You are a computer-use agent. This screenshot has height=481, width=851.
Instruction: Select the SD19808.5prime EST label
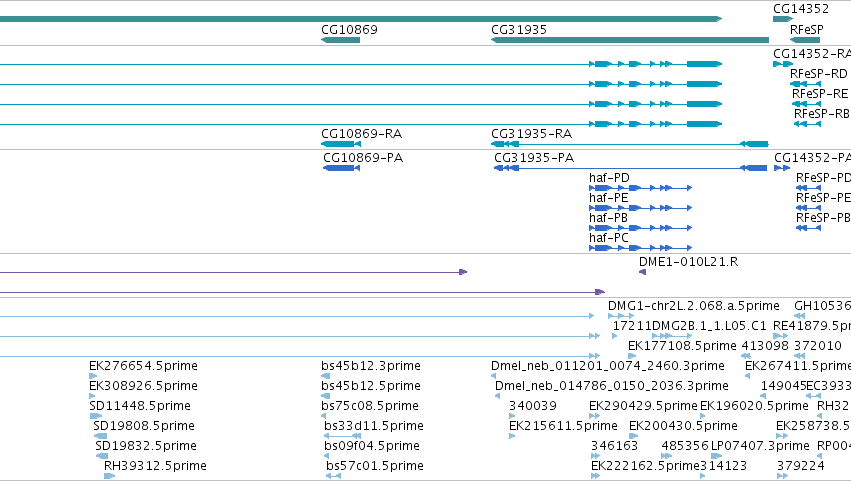(144, 426)
